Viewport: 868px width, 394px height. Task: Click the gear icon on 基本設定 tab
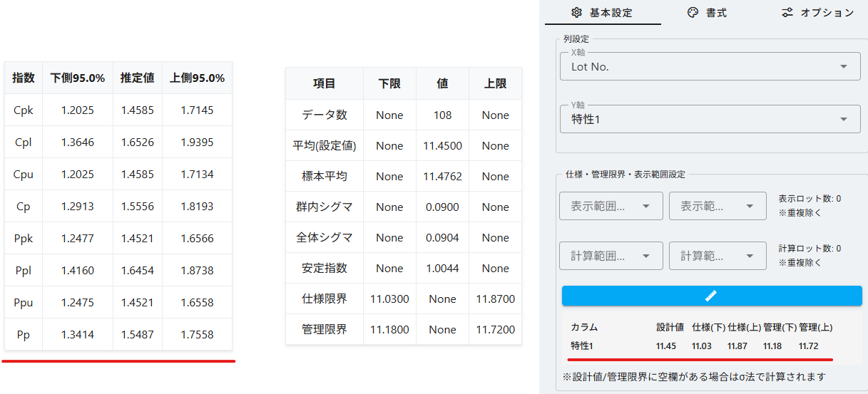click(577, 12)
